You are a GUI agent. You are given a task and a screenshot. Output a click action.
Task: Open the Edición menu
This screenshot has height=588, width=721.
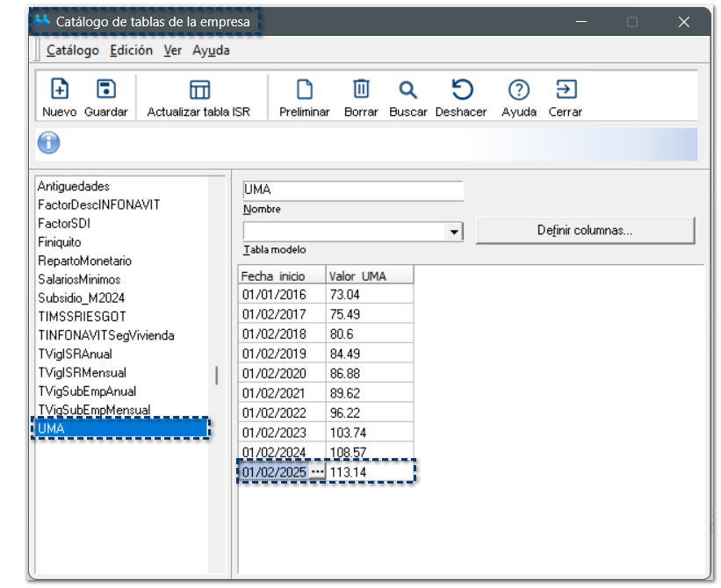click(131, 50)
